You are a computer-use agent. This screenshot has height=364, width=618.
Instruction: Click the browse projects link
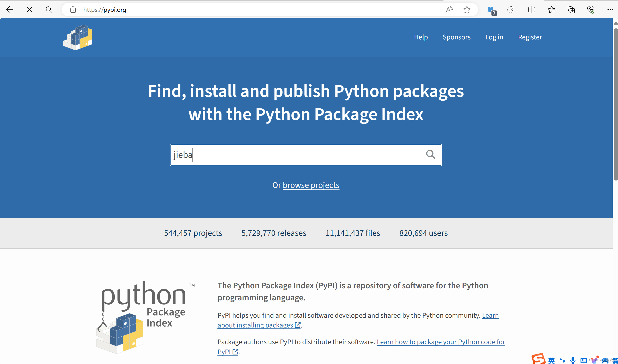click(311, 185)
